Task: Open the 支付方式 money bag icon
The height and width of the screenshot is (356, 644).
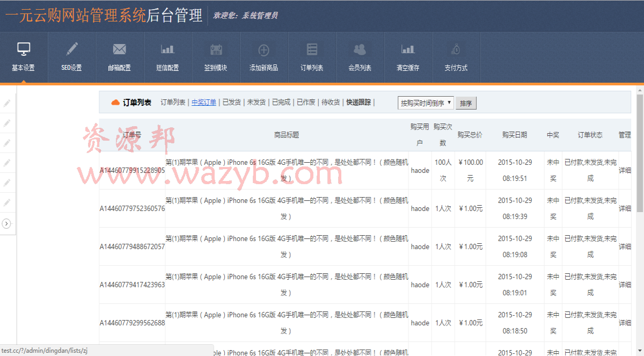Action: pyautogui.click(x=456, y=49)
